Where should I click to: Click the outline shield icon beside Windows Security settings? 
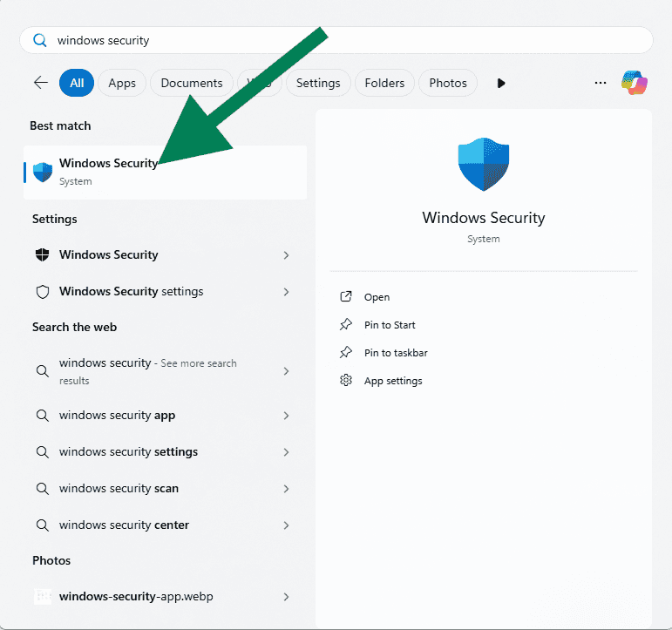click(x=43, y=292)
